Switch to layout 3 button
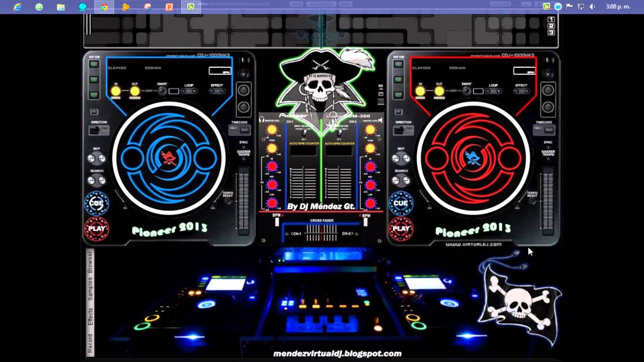The width and height of the screenshot is (644, 362). tap(551, 32)
